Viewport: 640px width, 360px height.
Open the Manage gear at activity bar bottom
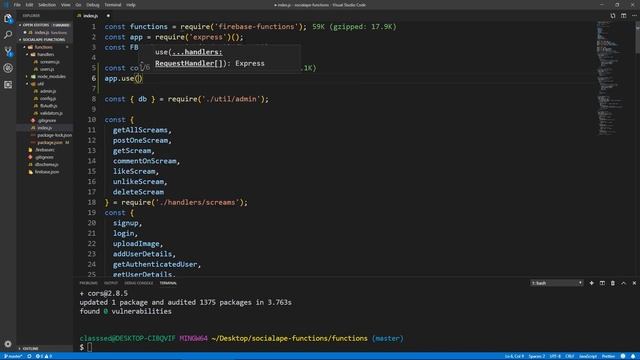pyautogui.click(x=8, y=344)
